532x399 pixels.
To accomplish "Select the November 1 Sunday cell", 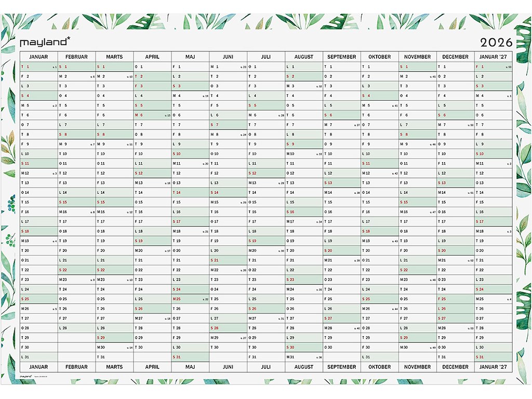I will pyautogui.click(x=417, y=66).
